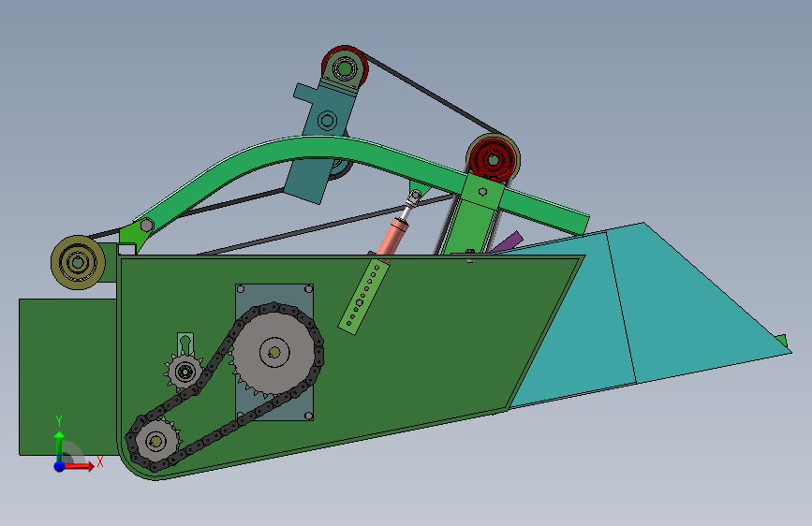Select the small upper idler sprocket
Viewport: 812px width, 526px height.
point(185,371)
